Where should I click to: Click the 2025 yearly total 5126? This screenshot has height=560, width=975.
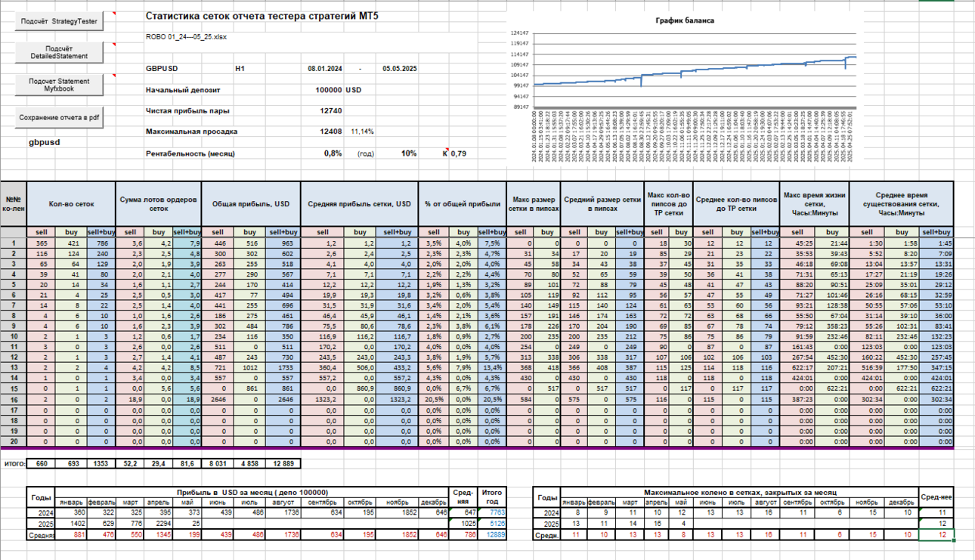point(494,523)
